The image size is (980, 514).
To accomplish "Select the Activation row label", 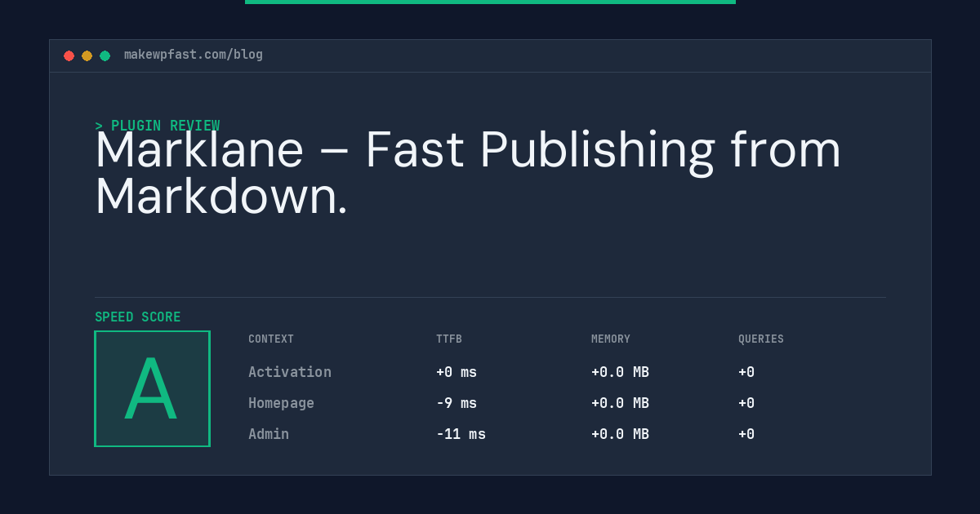I will point(290,372).
